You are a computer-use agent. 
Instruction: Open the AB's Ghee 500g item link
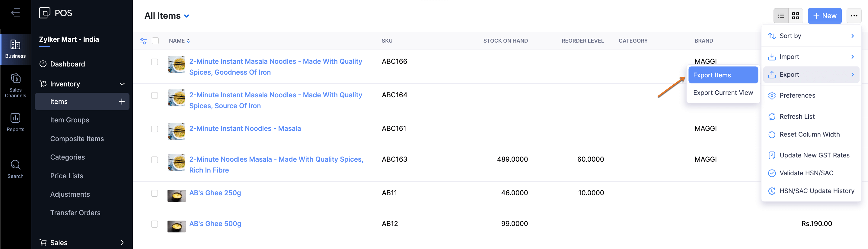point(215,224)
